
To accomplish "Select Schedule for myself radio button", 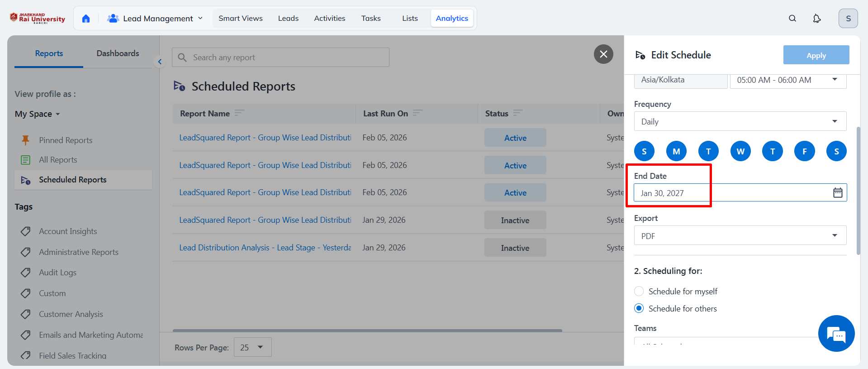I will coord(639,291).
